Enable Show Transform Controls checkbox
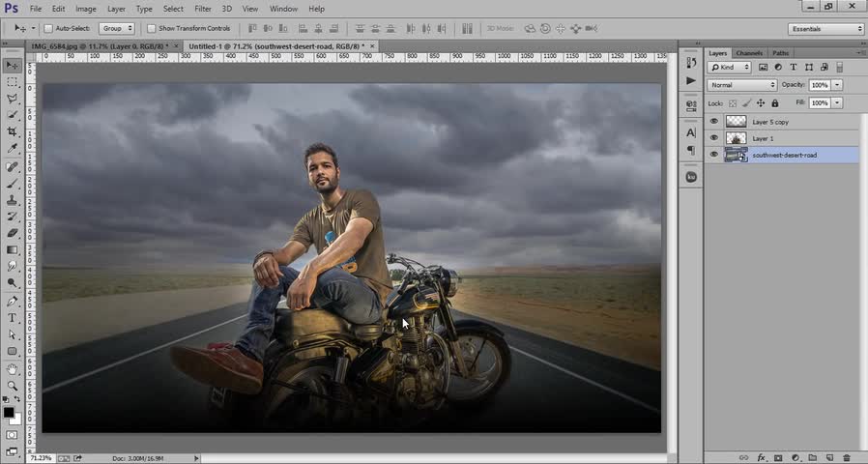 (152, 28)
